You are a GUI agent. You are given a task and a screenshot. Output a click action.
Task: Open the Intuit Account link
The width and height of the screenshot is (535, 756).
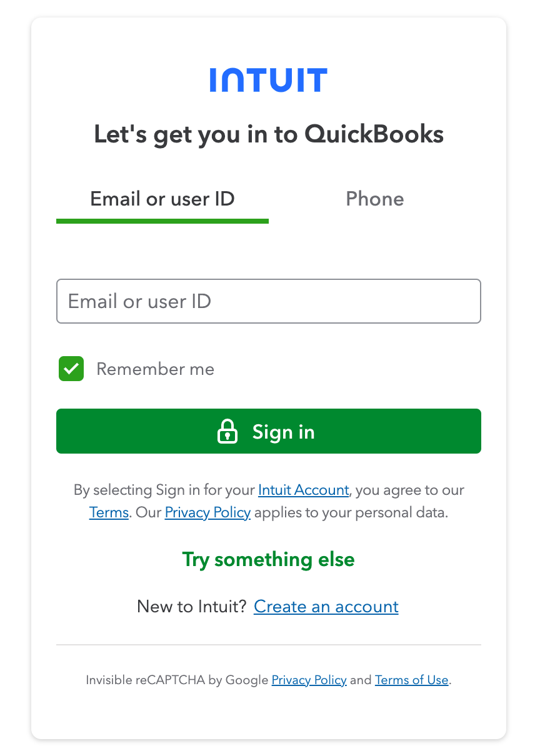303,490
